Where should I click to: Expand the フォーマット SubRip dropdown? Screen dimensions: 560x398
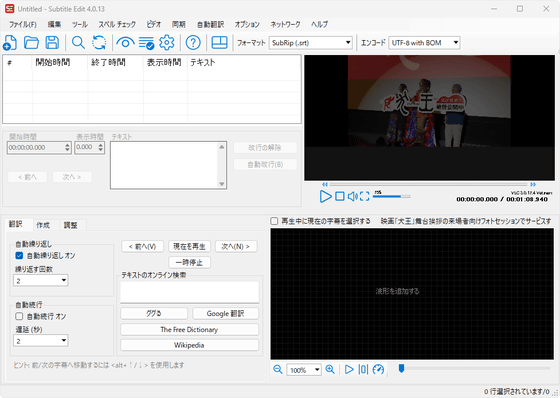(310, 43)
